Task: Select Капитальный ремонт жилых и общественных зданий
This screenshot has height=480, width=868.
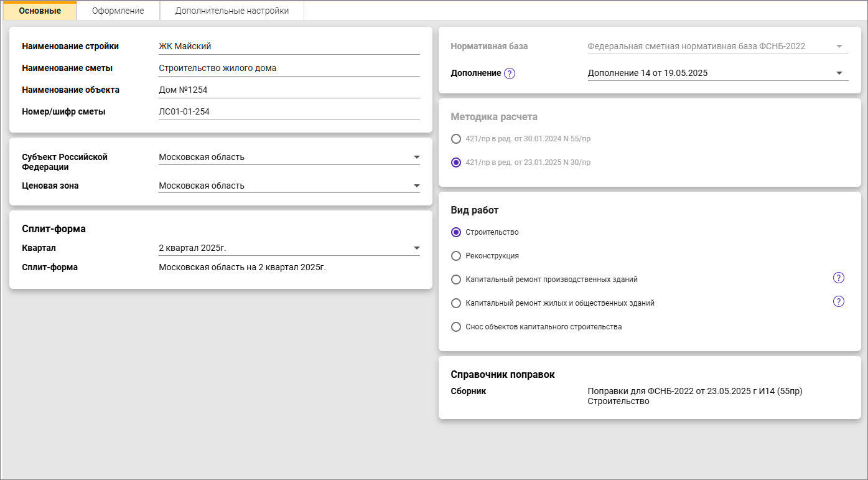Action: click(456, 303)
